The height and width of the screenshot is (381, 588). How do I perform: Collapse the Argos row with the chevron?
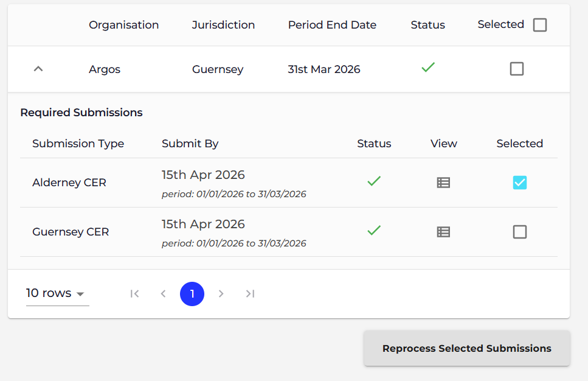pyautogui.click(x=38, y=69)
